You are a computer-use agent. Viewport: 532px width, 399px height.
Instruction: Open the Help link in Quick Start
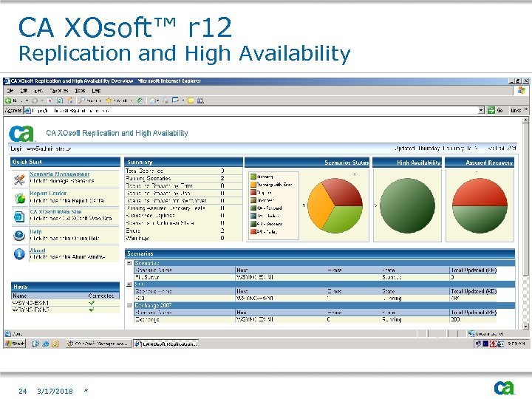click(35, 232)
